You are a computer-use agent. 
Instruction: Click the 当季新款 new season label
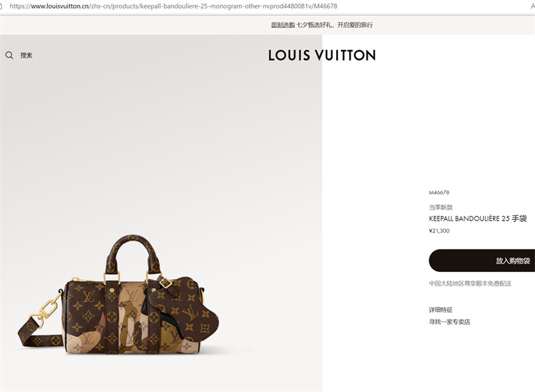tap(440, 207)
